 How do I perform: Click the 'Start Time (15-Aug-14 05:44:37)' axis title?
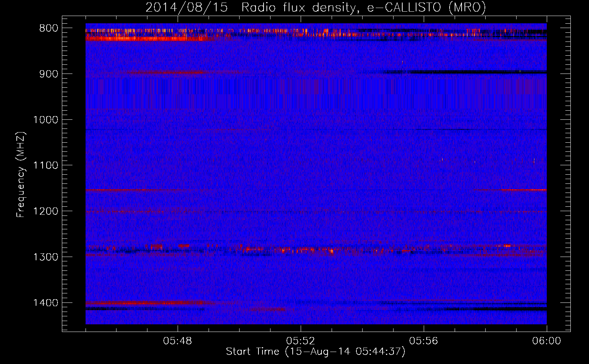pos(316,352)
